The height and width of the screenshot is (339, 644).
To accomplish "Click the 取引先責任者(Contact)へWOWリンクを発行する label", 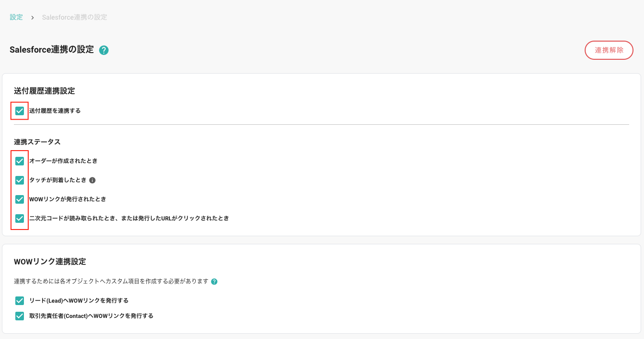I will coord(91,316).
